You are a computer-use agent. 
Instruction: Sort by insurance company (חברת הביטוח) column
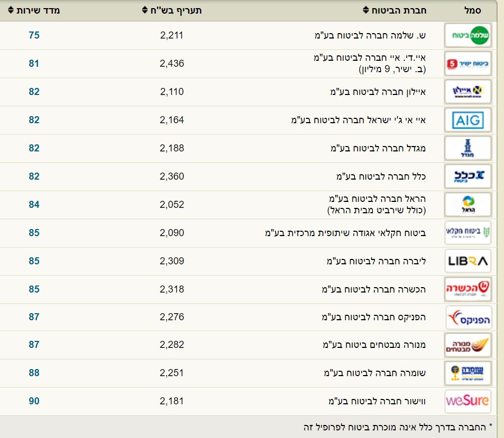394,10
